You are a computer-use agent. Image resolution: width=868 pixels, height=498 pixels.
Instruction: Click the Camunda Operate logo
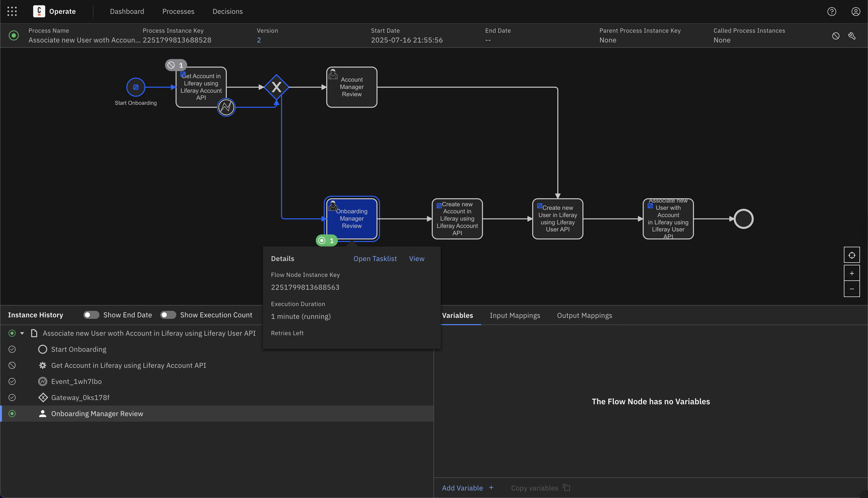pyautogui.click(x=39, y=11)
